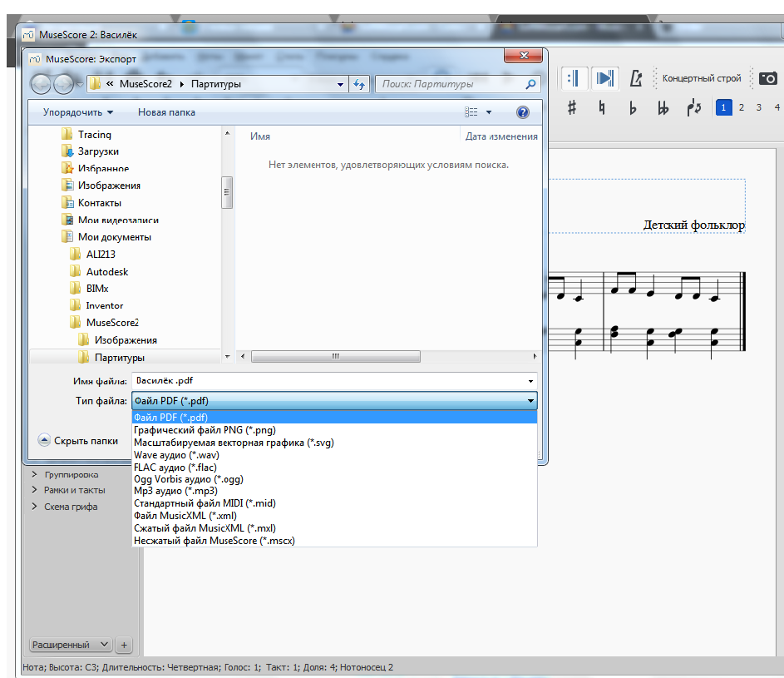Viewport: 784px width, 678px height.
Task: Open the file name history dropdown
Action: pos(530,381)
